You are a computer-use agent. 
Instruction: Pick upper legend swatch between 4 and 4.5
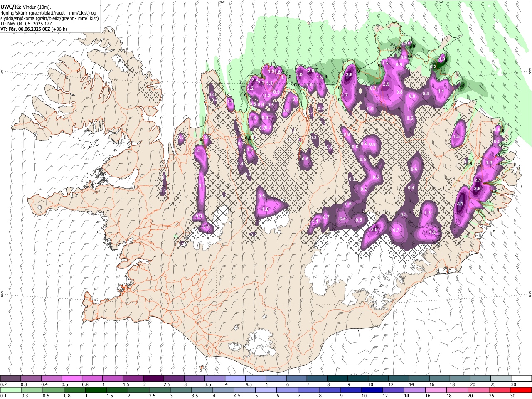pos(235,378)
